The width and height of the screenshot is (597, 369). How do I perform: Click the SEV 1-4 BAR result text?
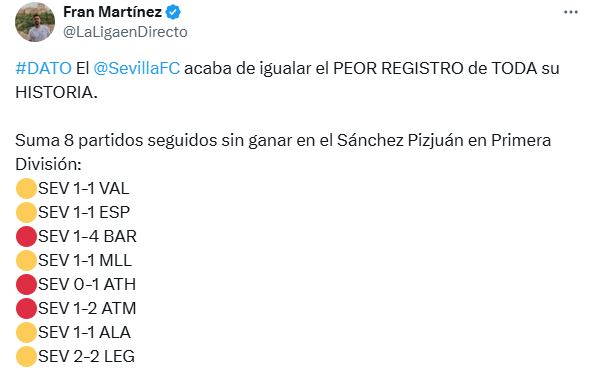tap(88, 236)
